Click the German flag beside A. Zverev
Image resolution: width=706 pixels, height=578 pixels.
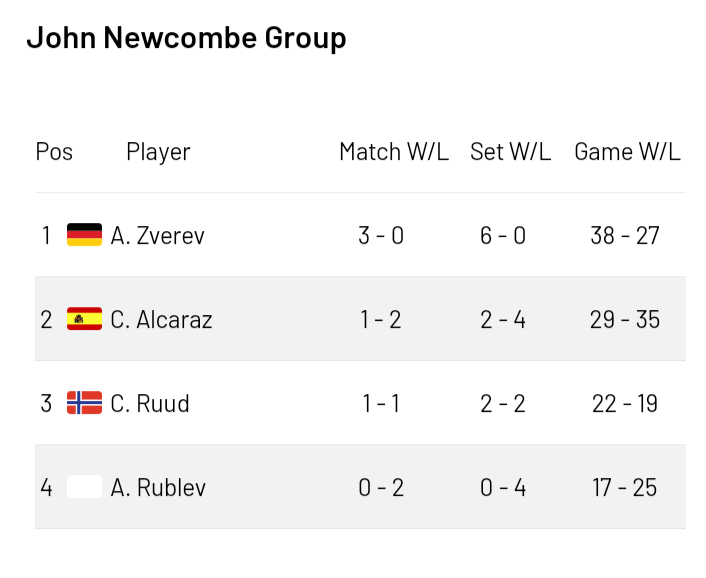[84, 235]
